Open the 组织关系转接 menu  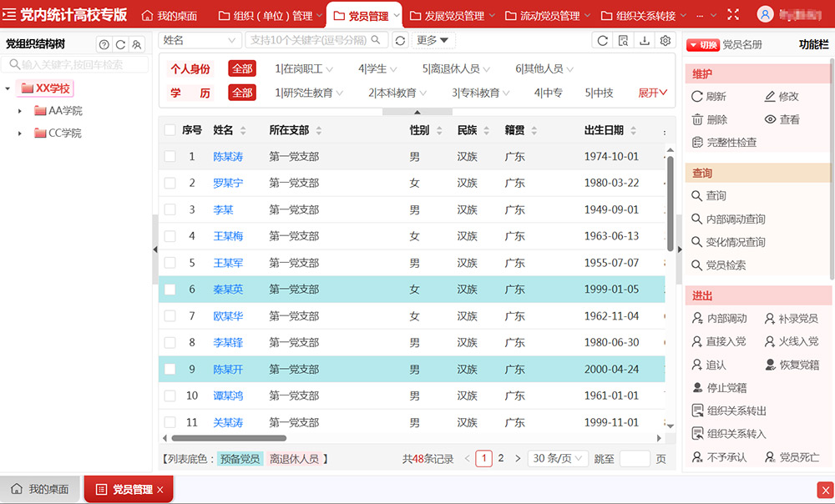(644, 15)
